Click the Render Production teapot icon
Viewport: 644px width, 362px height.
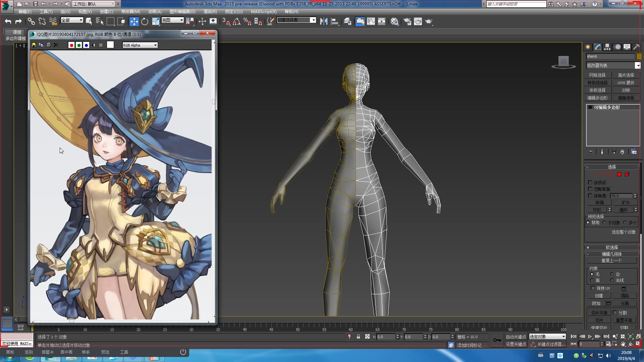(429, 21)
